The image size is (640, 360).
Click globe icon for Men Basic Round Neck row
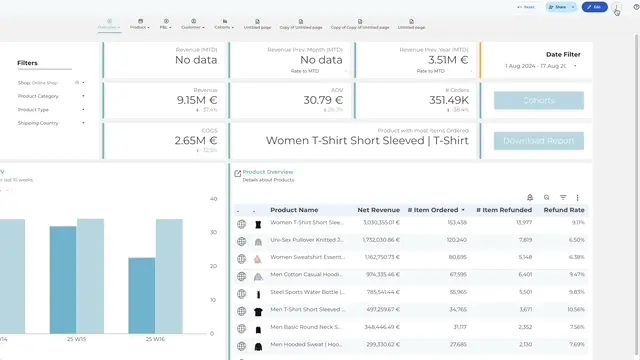(242, 329)
